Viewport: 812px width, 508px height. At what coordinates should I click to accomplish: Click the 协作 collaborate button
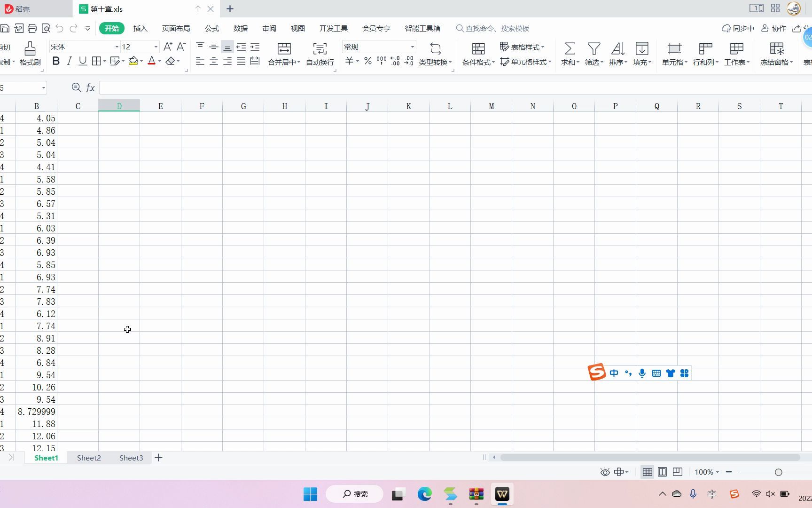773,28
